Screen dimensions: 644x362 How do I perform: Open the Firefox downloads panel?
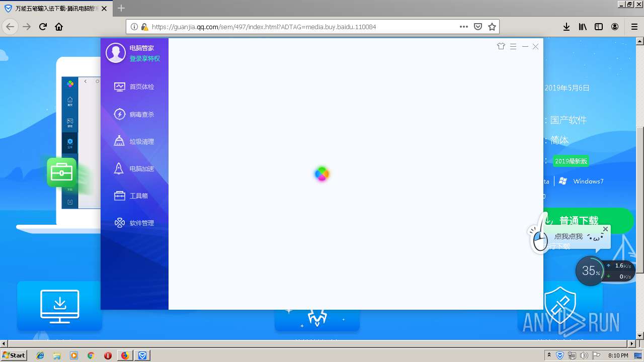(567, 27)
